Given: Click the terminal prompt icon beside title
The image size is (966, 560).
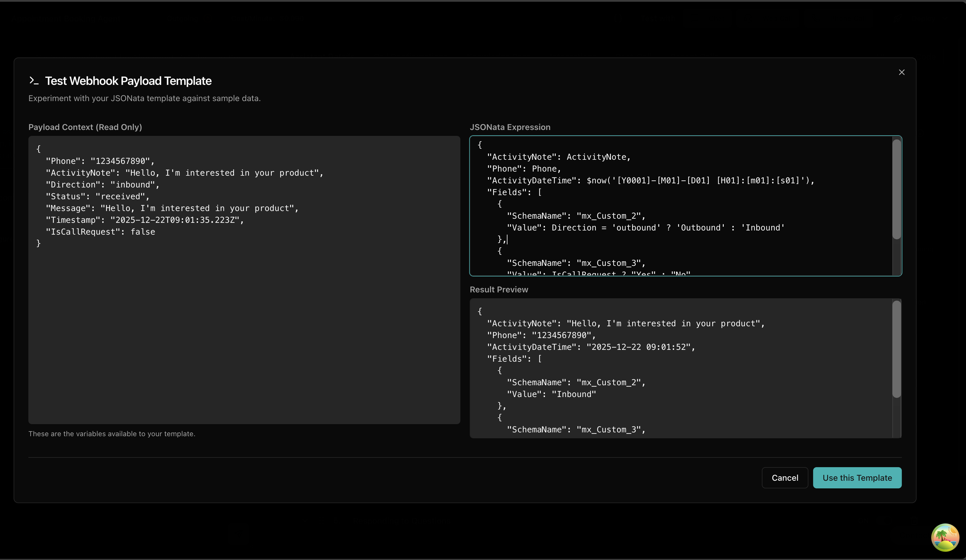Looking at the screenshot, I should [34, 80].
